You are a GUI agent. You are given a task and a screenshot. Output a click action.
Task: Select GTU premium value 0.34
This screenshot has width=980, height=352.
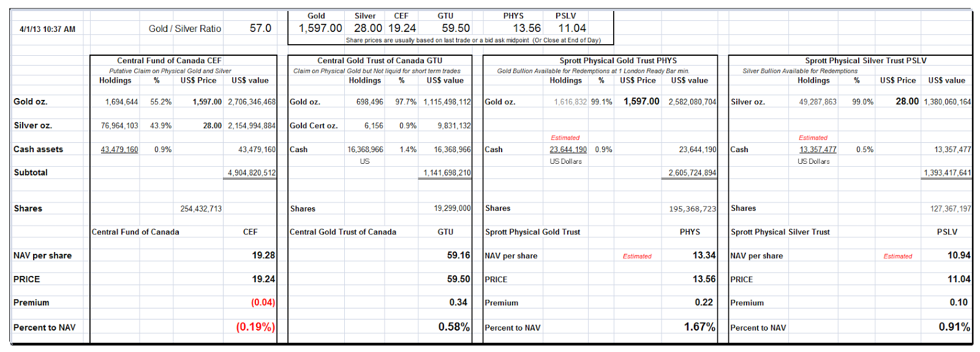coord(458,302)
